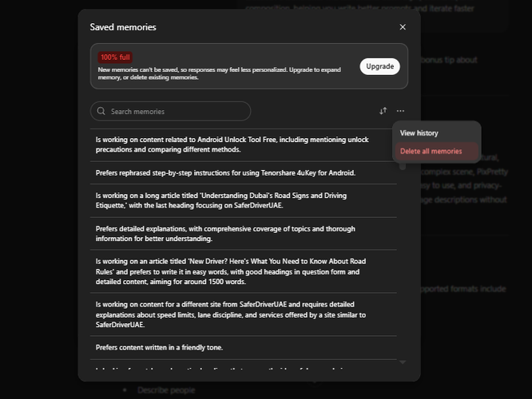Image resolution: width=532 pixels, height=399 pixels.
Task: Select the 'New Driver?' article memory
Action: [232, 271]
